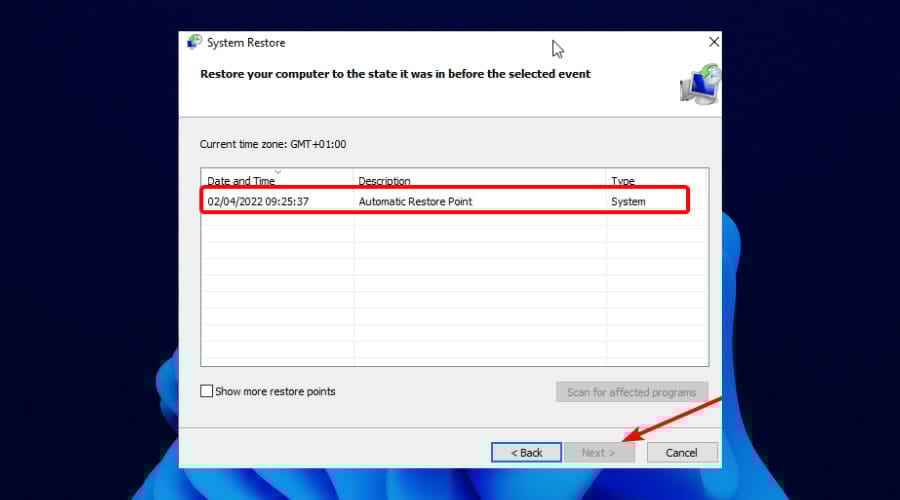Go to previous step with Back button
The width and height of the screenshot is (900, 500).
tap(526, 452)
